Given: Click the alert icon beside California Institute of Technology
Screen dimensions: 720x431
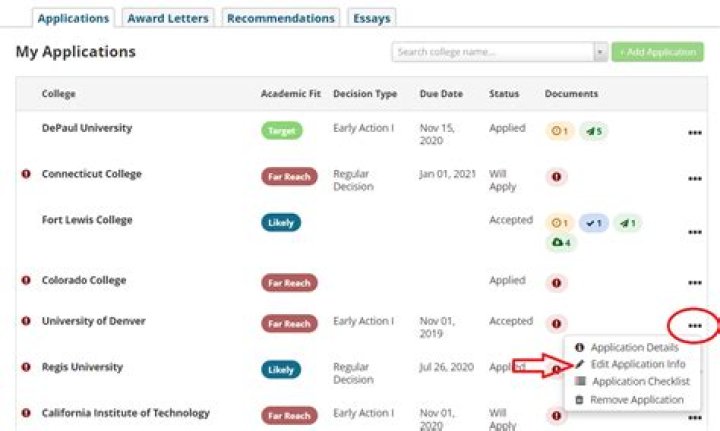Looking at the screenshot, I should [26, 413].
